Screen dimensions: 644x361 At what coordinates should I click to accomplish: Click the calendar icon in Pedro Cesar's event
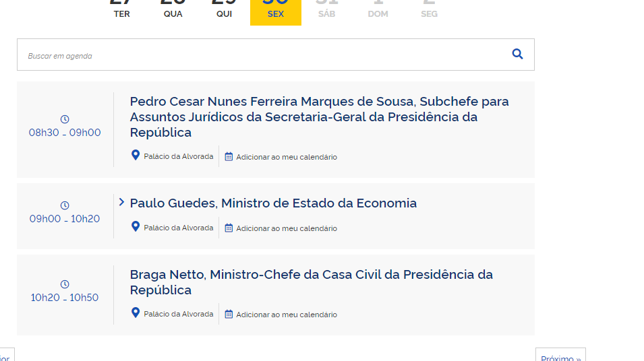(x=229, y=156)
